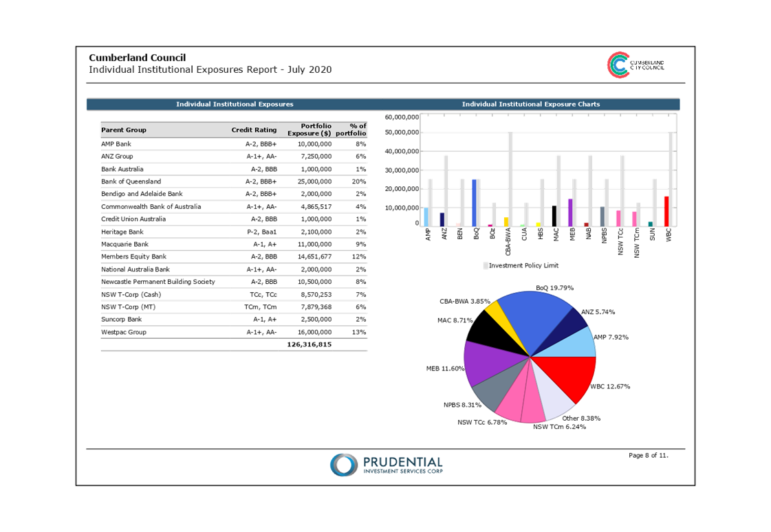The height and width of the screenshot is (532, 771).
Task: Click the Prudential Investment Services logo
Action: [x=386, y=465]
